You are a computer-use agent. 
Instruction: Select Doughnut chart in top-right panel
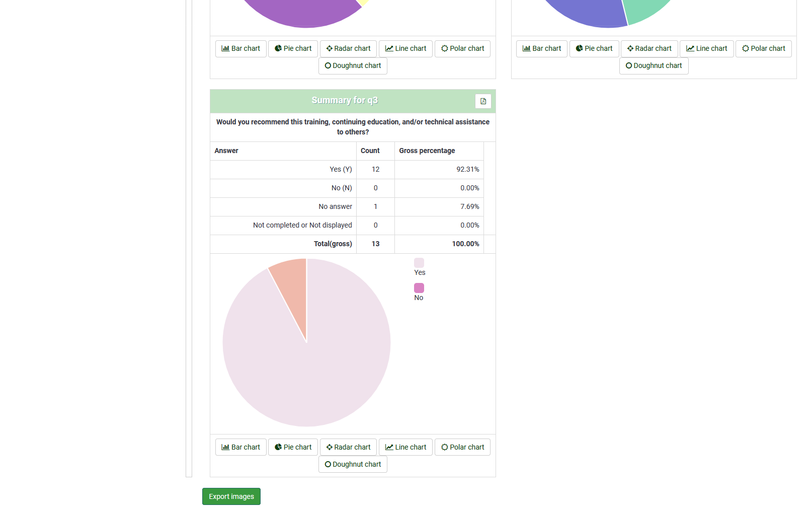pos(654,66)
